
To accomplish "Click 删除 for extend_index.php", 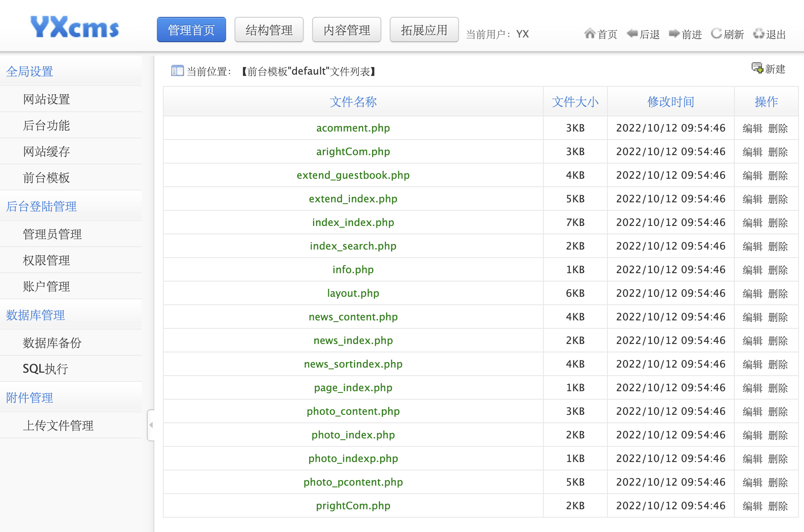I will (x=778, y=199).
